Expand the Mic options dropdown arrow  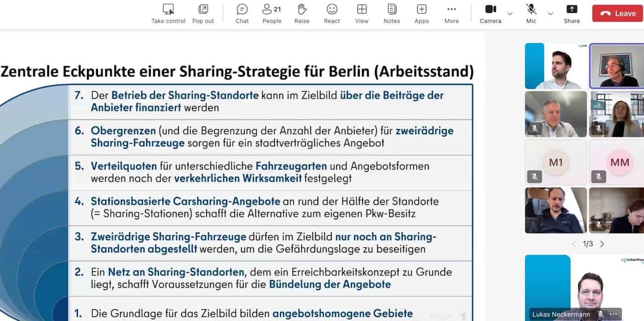(x=550, y=13)
